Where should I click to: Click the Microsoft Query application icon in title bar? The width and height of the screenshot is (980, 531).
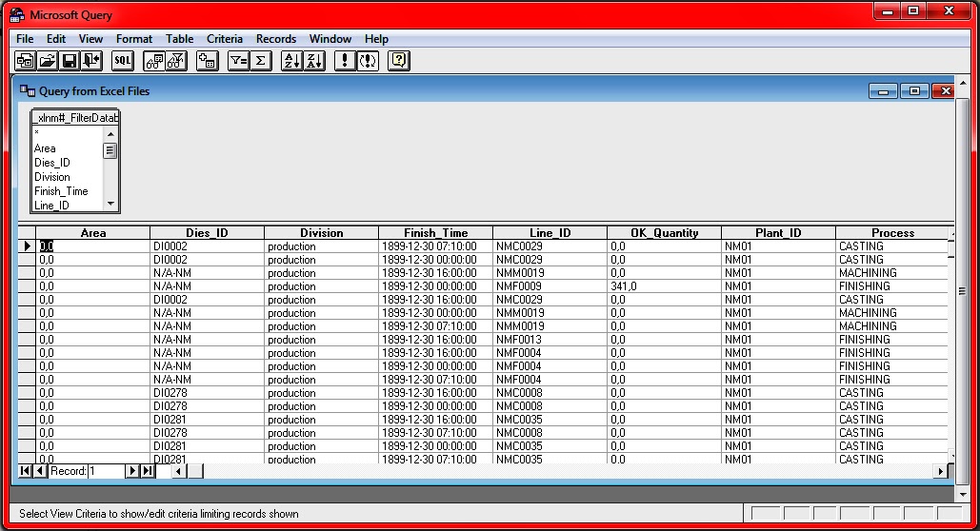[17, 14]
